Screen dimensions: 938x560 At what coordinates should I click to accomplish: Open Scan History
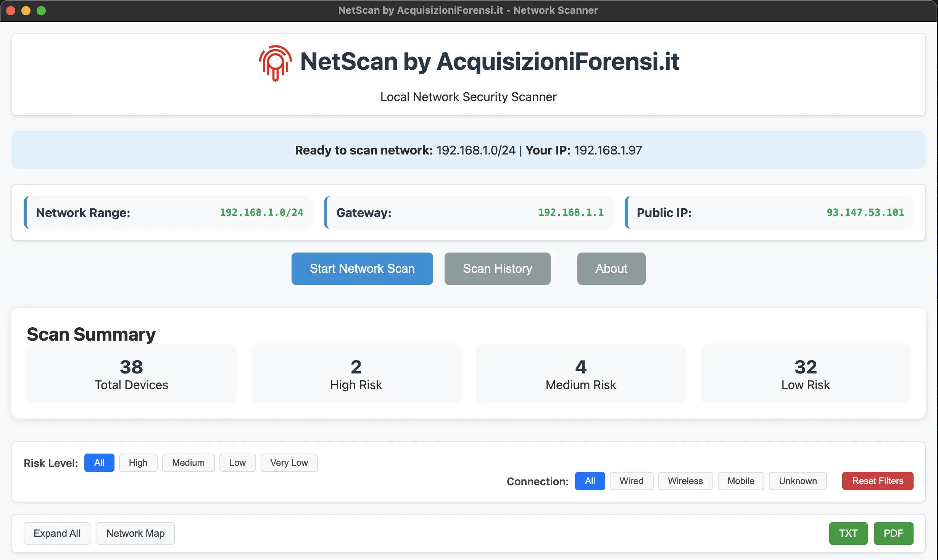pos(497,269)
